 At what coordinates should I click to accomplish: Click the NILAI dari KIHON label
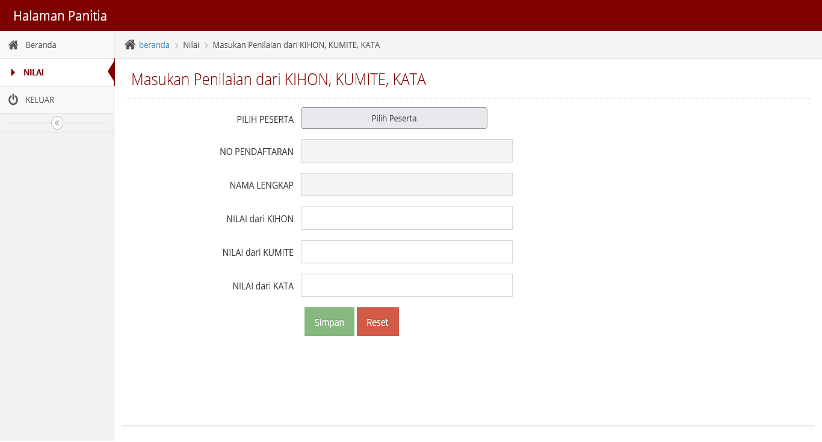pos(259,219)
